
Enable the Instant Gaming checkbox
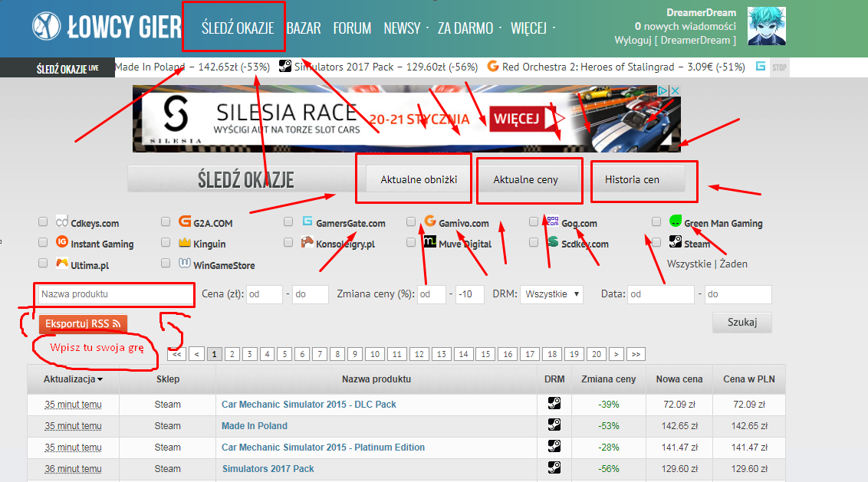[43, 242]
